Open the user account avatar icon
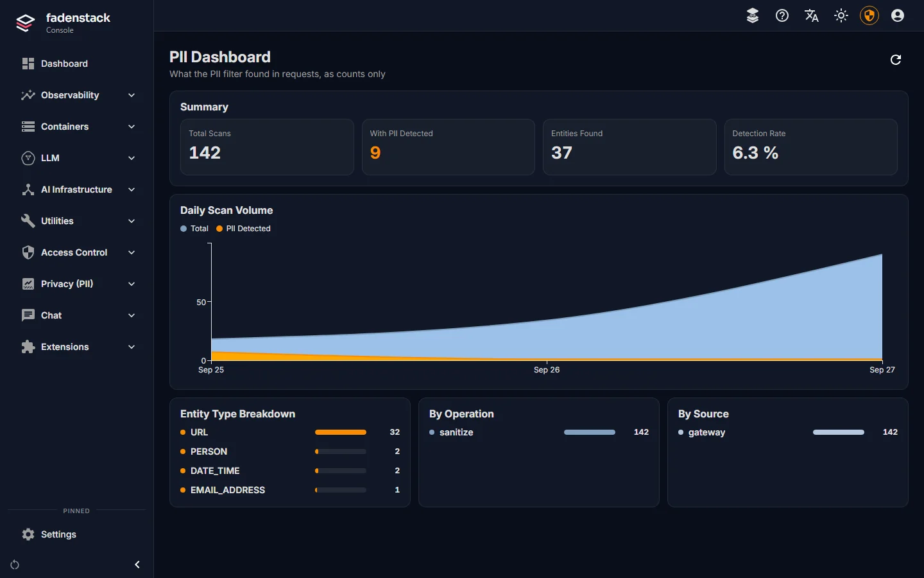Screen dimensions: 924x578 [x=898, y=15]
